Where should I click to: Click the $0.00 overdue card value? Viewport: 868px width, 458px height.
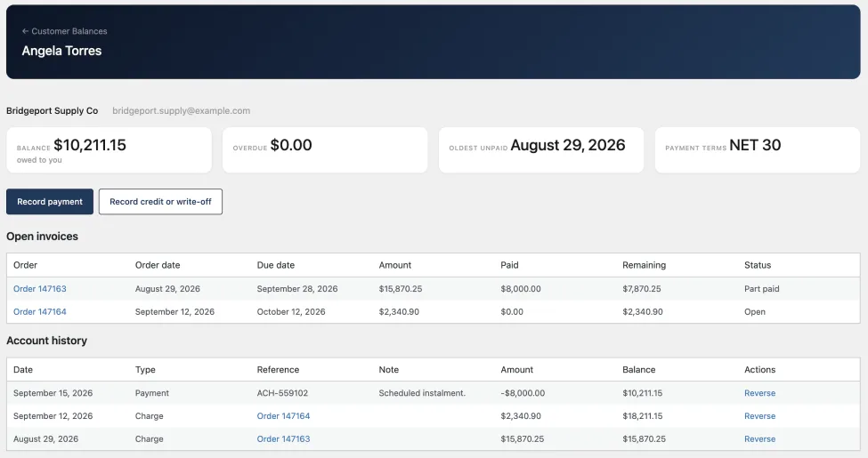(x=291, y=145)
